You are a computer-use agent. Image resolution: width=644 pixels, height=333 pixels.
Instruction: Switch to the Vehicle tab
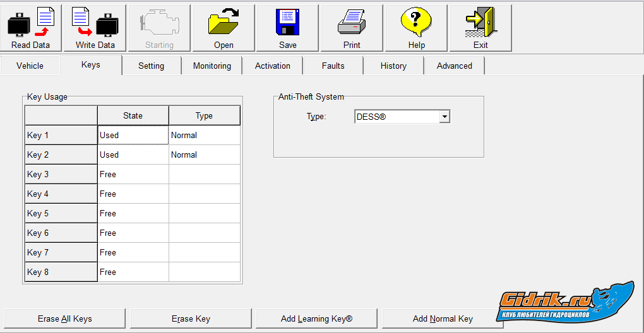pos(30,66)
